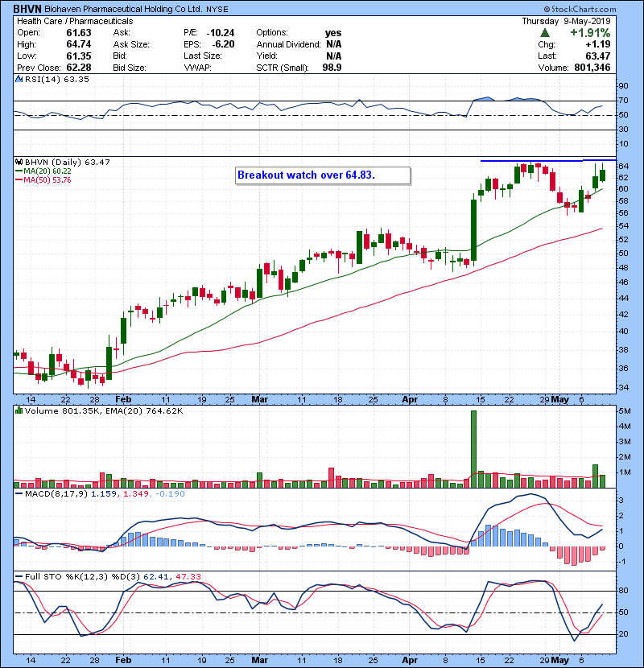Viewport: 644px width, 668px height.
Task: Click the 70 level on RSI axis
Action: click(623, 101)
